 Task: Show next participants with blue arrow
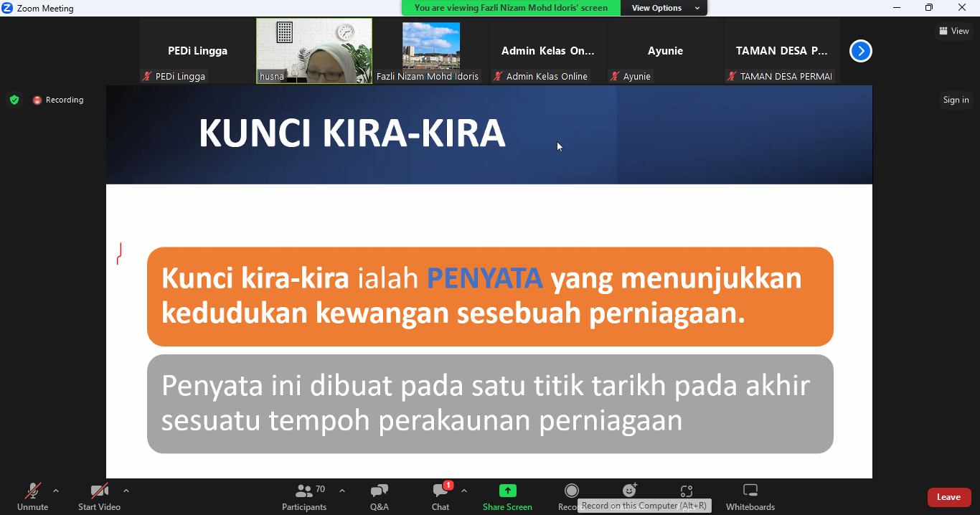coord(860,51)
